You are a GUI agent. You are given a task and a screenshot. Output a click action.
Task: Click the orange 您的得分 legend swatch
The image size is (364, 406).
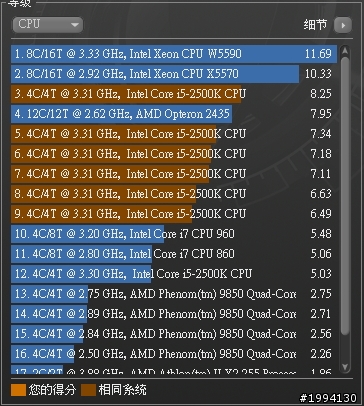point(18,390)
